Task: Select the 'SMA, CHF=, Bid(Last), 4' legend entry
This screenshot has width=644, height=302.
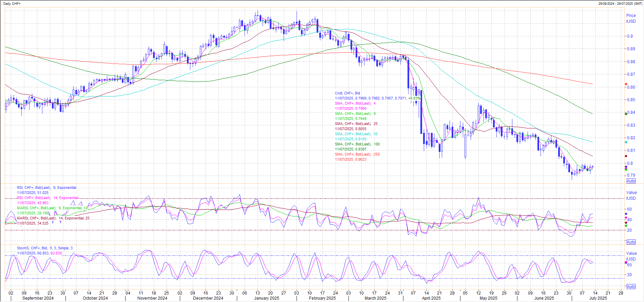Action: pos(355,103)
